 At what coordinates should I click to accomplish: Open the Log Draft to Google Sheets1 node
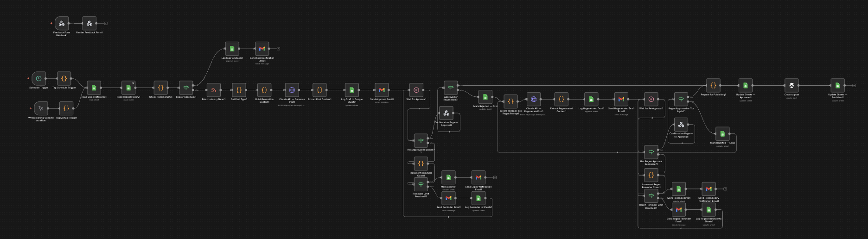(x=352, y=90)
